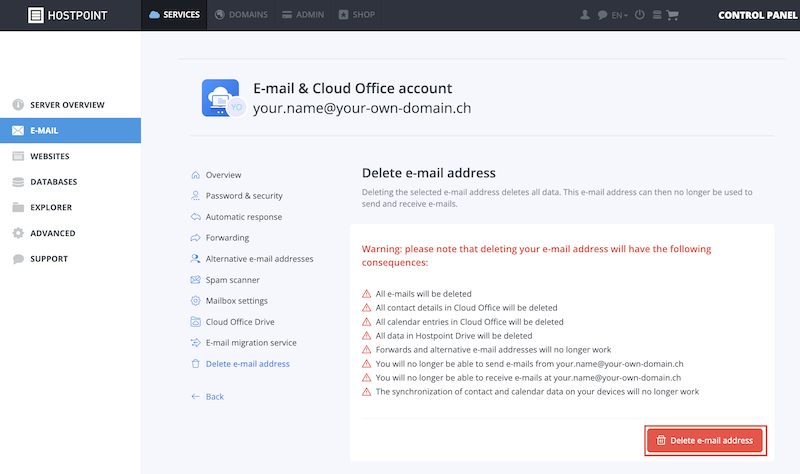Click the user profile icon in header
The height and width of the screenshot is (474, 800).
[x=585, y=15]
